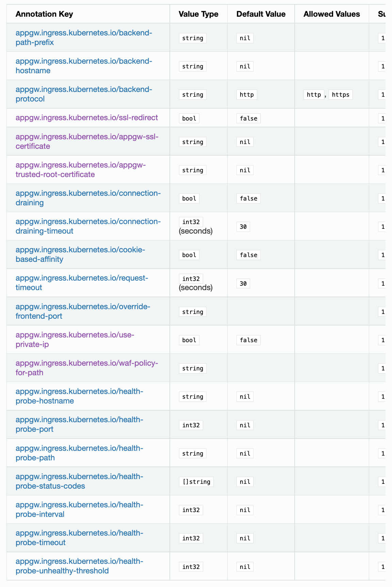
Task: Click 'nil' default in appgw-ssl-certificate row
Action: (245, 142)
